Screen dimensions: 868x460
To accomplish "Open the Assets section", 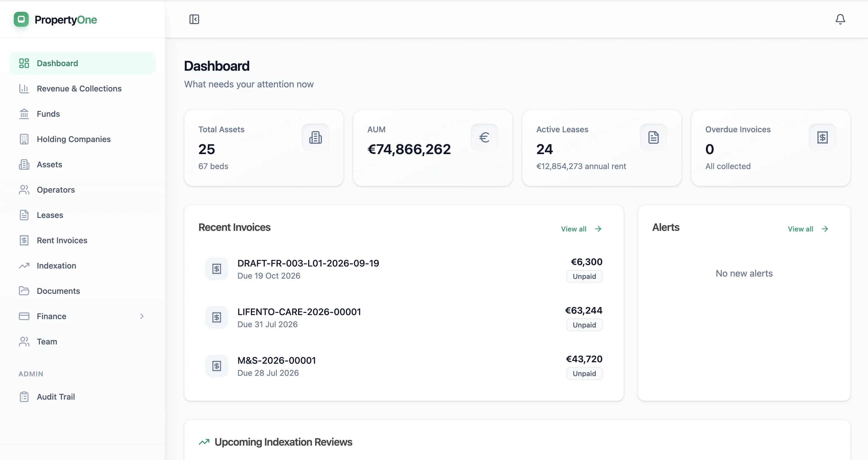I will click(82, 164).
